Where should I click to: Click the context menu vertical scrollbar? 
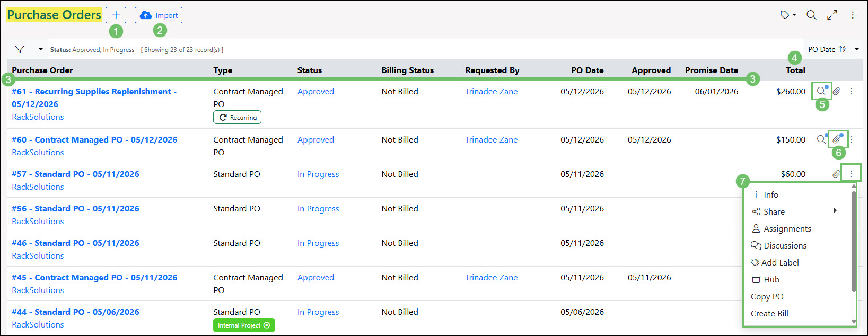[853, 241]
